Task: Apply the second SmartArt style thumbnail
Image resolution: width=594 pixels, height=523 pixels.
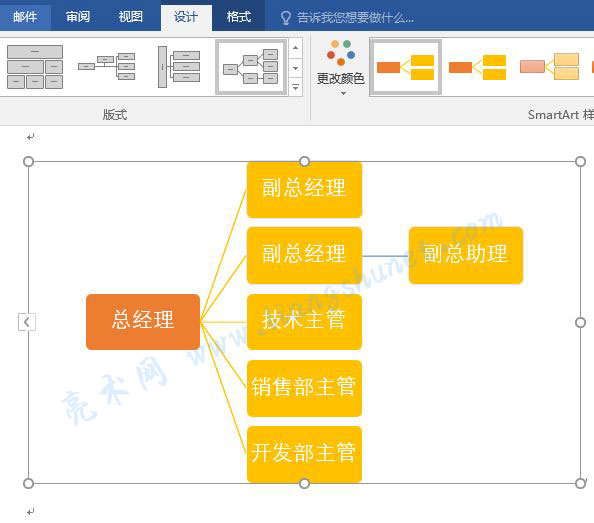Action: (477, 67)
